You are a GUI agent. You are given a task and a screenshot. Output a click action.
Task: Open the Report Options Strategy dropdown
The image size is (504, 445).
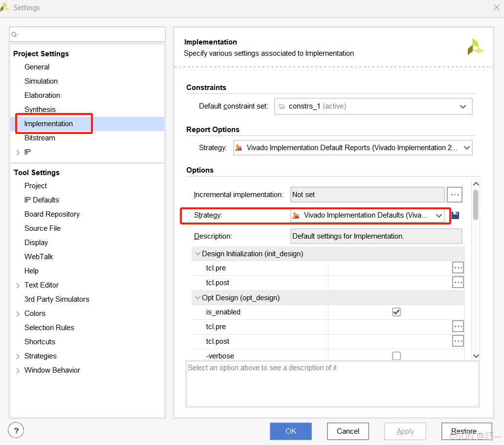[352, 148]
